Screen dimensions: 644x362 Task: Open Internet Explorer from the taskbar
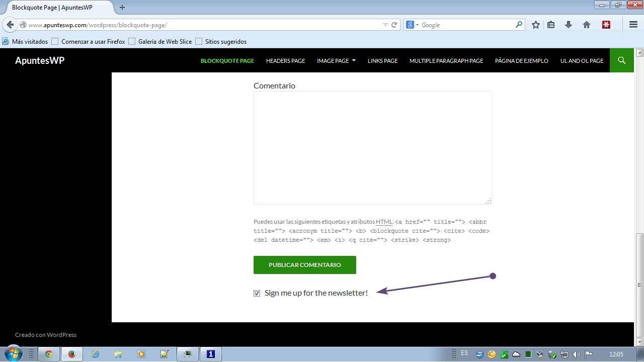pyautogui.click(x=96, y=354)
